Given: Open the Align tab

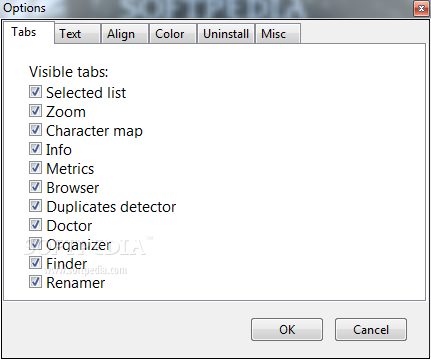Looking at the screenshot, I should pos(125,34).
